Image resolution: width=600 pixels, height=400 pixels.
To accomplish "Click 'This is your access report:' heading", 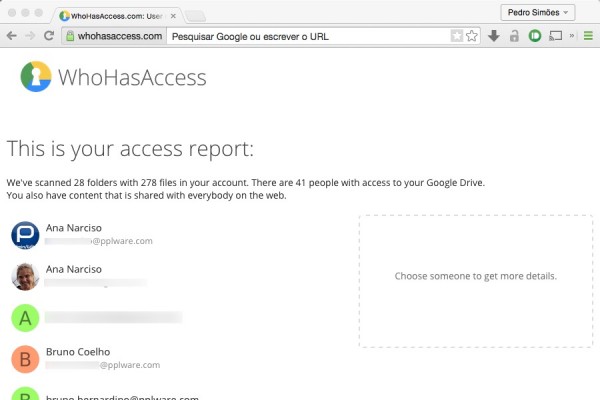I will pyautogui.click(x=130, y=149).
